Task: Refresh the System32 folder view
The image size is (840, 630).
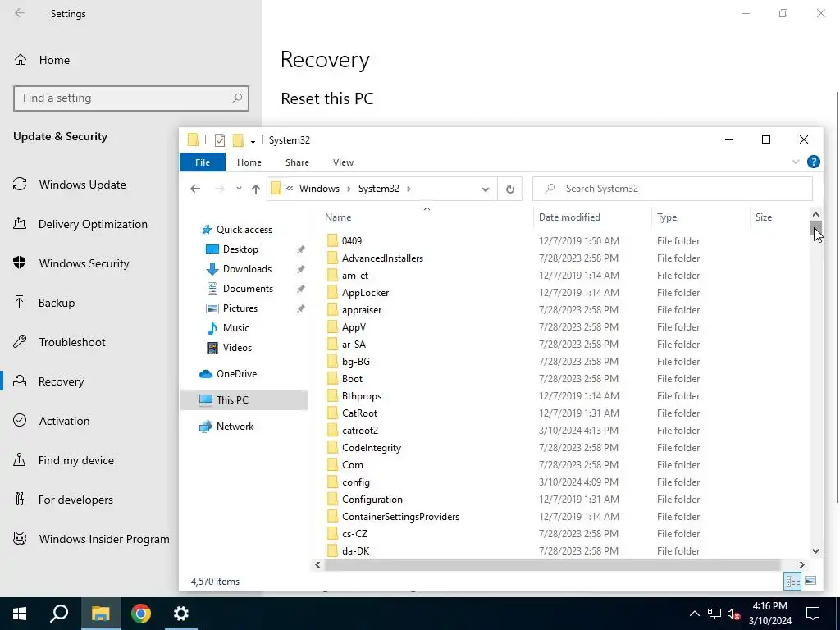Action: click(x=510, y=189)
